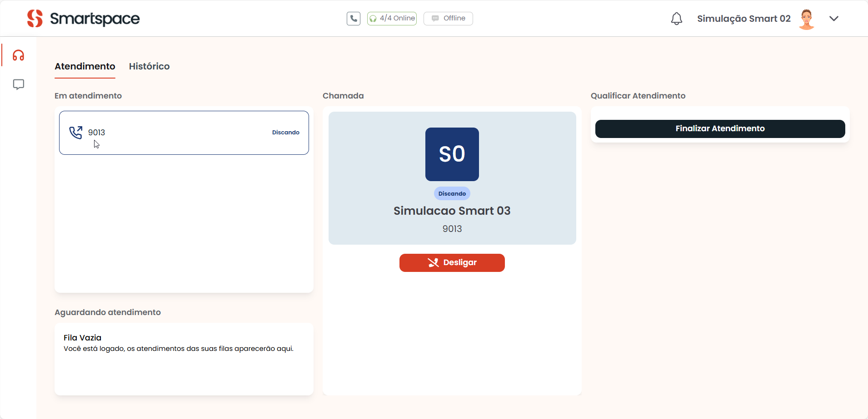Screen dimensions: 868x419
Task: Toggle the 4/4 Online voice status
Action: 392,19
